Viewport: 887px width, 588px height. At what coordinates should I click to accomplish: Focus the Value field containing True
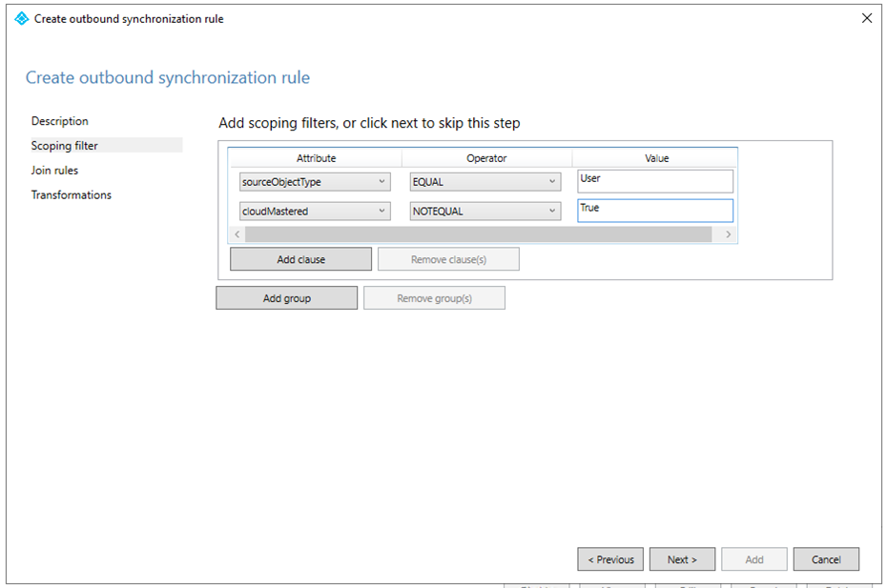coord(655,211)
